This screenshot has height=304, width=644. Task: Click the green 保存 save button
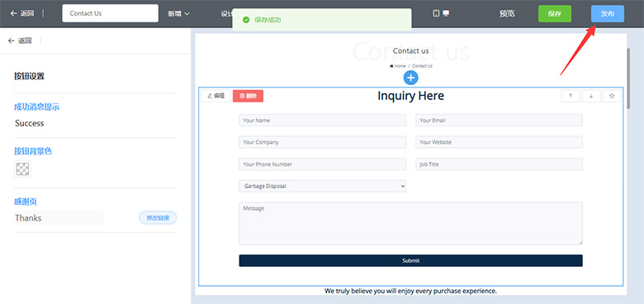(x=555, y=13)
